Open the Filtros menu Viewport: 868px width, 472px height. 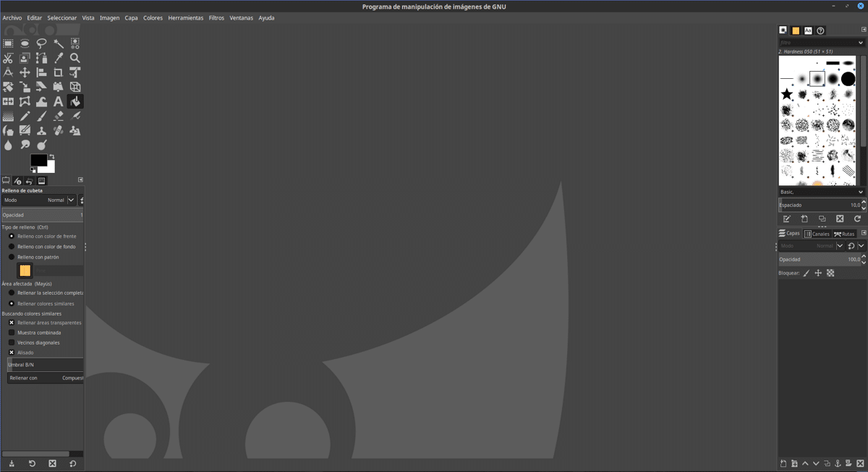[216, 17]
